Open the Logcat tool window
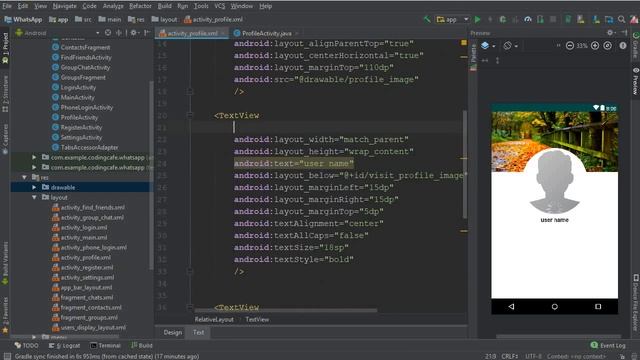Screen dimensions: 640x360 (64, 345)
